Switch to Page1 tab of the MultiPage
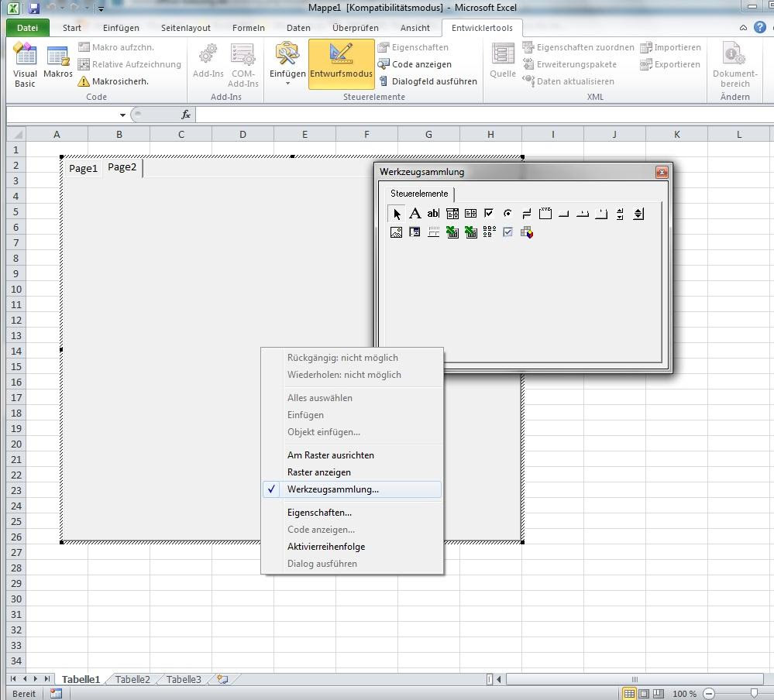 coord(83,168)
